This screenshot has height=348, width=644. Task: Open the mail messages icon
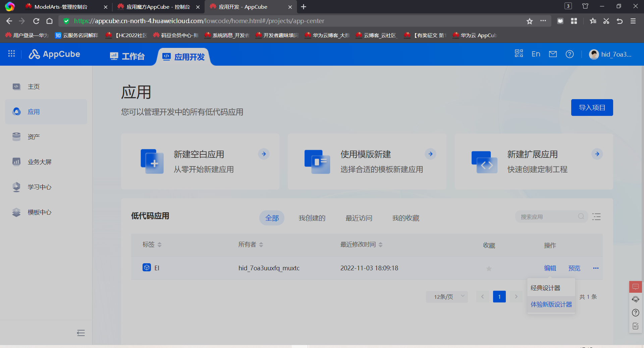(x=553, y=54)
